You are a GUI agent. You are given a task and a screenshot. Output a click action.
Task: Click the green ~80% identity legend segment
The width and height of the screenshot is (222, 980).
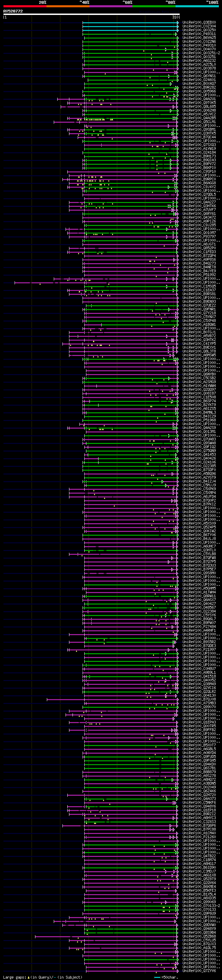pyautogui.click(x=154, y=6)
